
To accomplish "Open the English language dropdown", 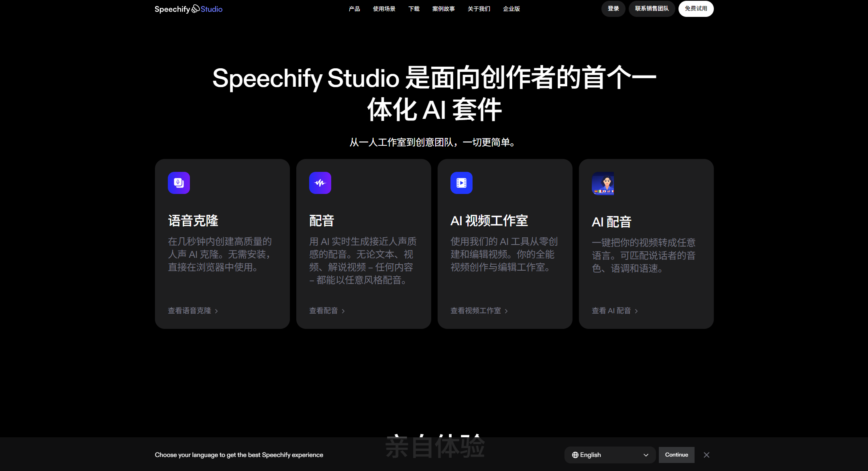I will (610, 455).
